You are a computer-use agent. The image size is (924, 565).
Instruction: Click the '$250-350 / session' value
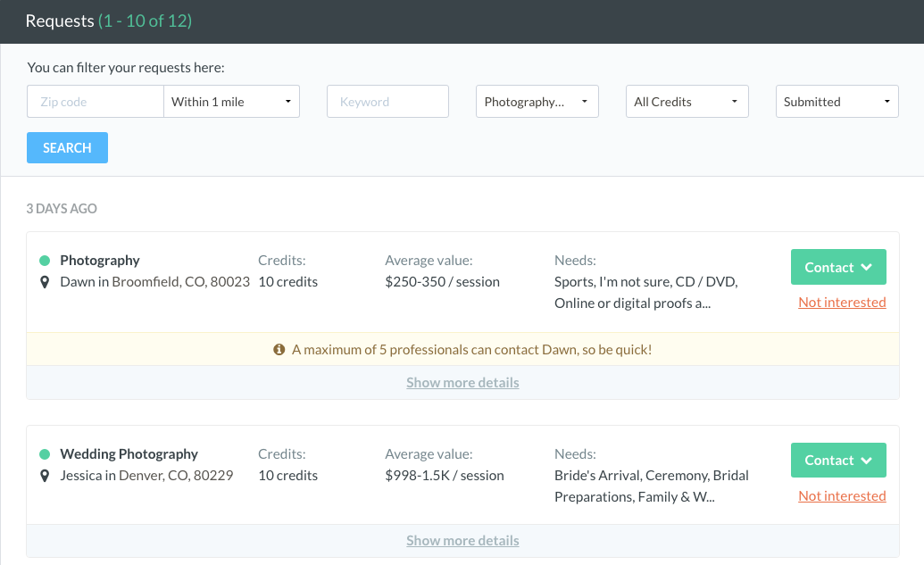coord(443,282)
